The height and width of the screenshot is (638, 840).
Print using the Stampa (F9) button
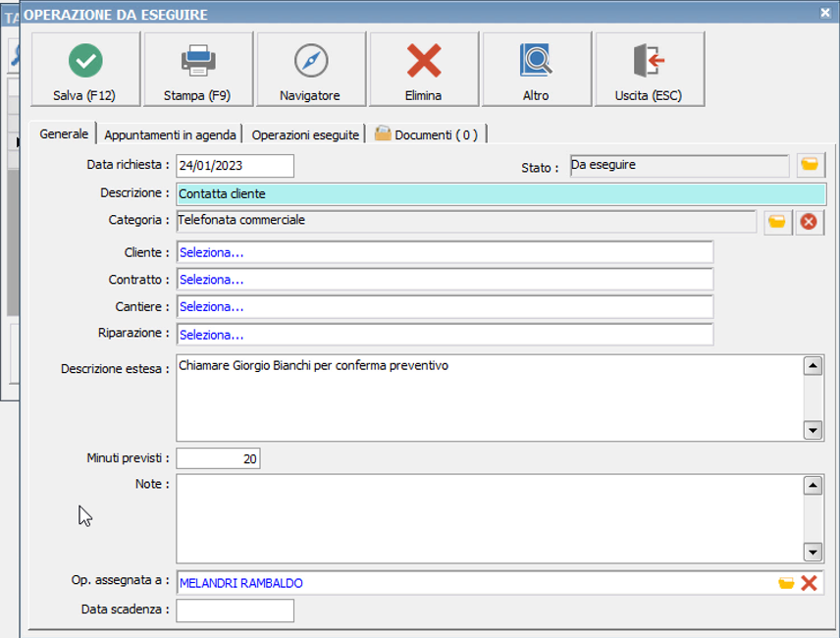click(198, 69)
